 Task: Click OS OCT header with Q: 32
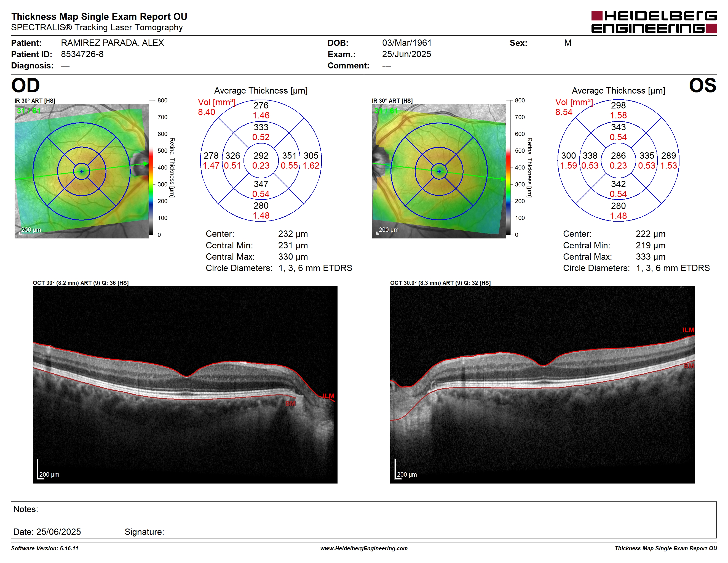click(x=440, y=283)
